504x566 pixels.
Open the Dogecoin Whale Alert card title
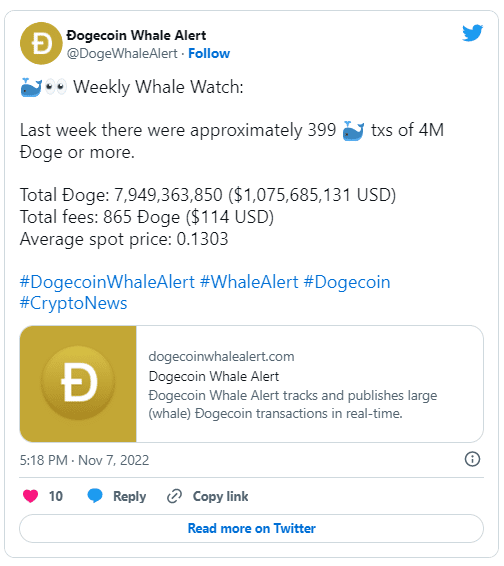pos(214,376)
